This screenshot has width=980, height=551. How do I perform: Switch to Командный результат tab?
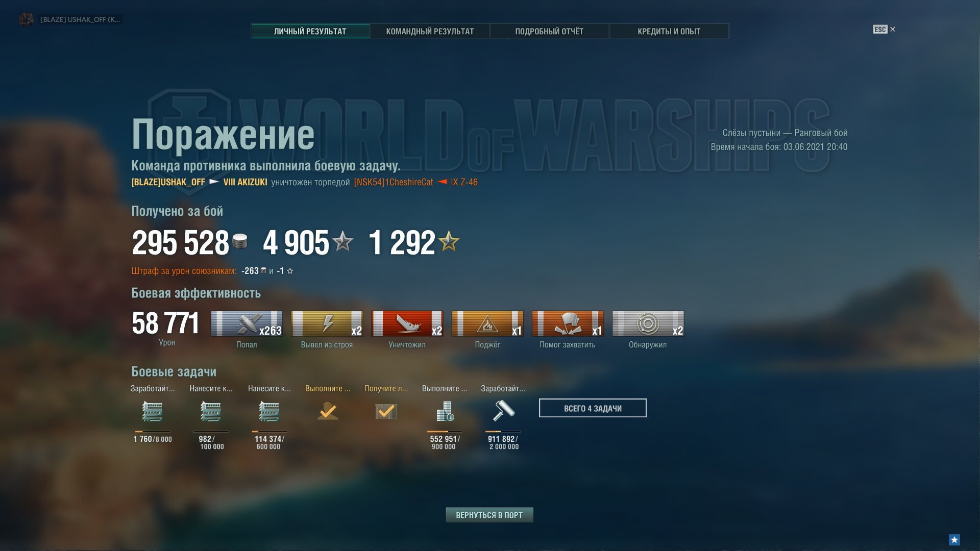click(x=430, y=31)
